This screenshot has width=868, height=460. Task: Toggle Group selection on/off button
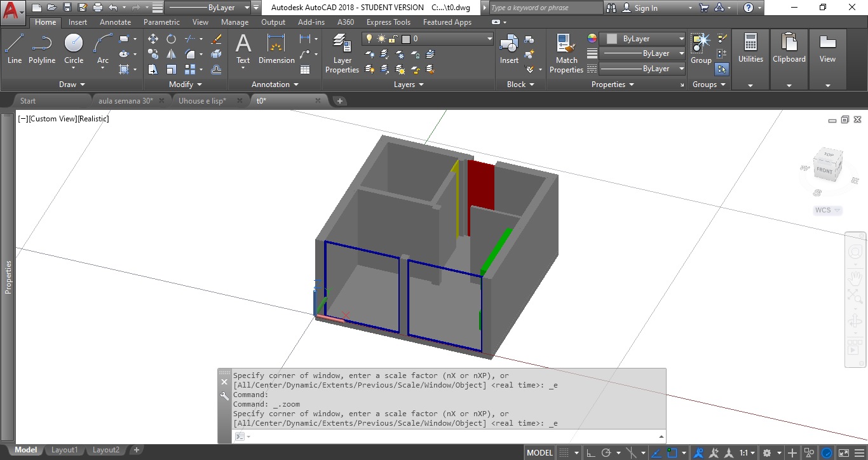(x=722, y=69)
